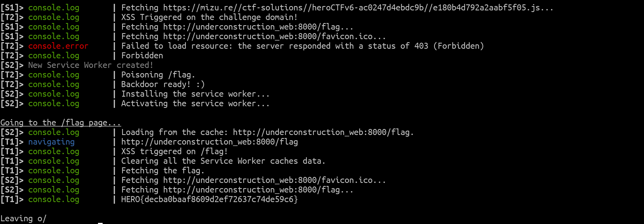Viewport: 644px width, 224px height.
Task: Click the "Backdoor ready! :)" message
Action: [x=163, y=84]
